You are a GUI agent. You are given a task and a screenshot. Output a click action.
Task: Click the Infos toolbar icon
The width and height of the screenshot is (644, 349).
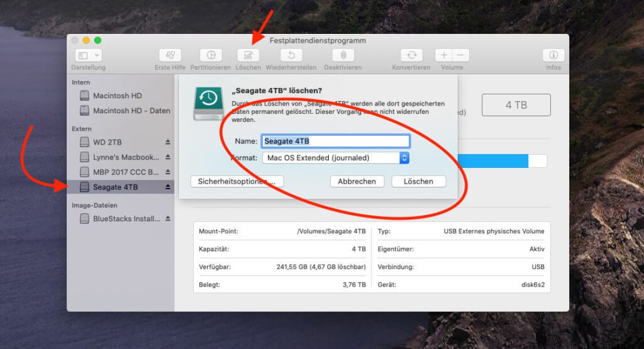[x=553, y=55]
